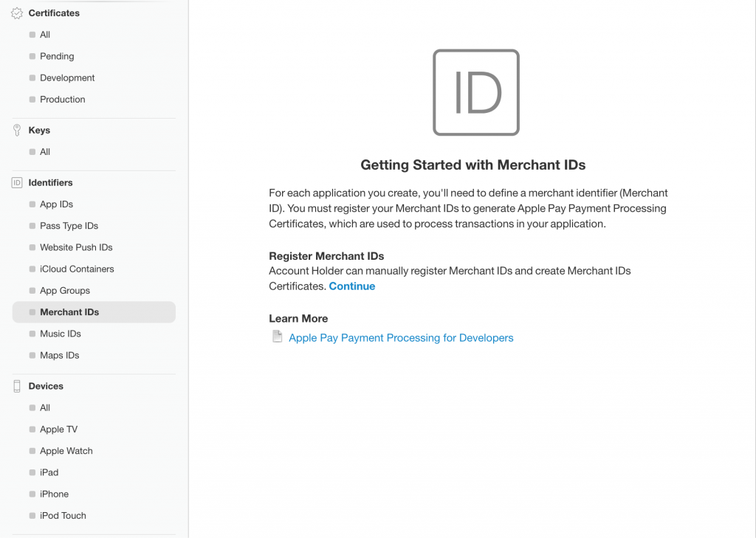Click the Register Merchant IDs subheading
Image resolution: width=756 pixels, height=538 pixels.
326,256
